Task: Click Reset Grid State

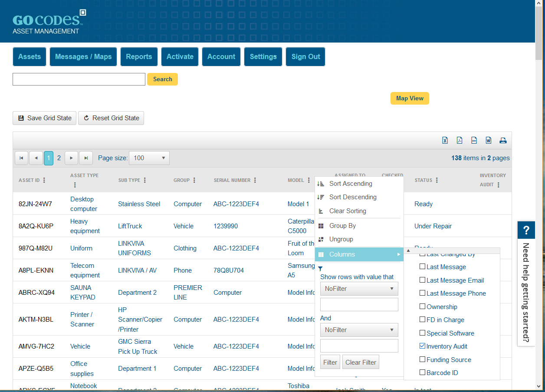Action: tap(111, 118)
